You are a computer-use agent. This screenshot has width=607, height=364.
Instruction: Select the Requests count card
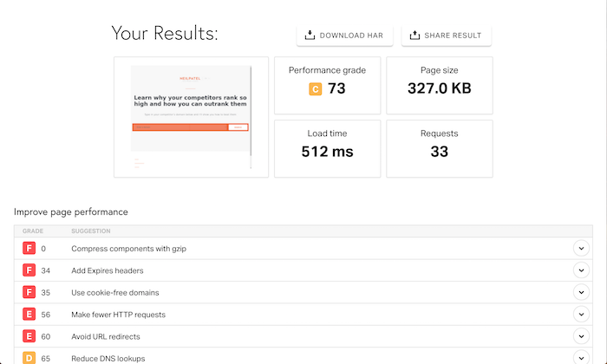click(x=439, y=148)
